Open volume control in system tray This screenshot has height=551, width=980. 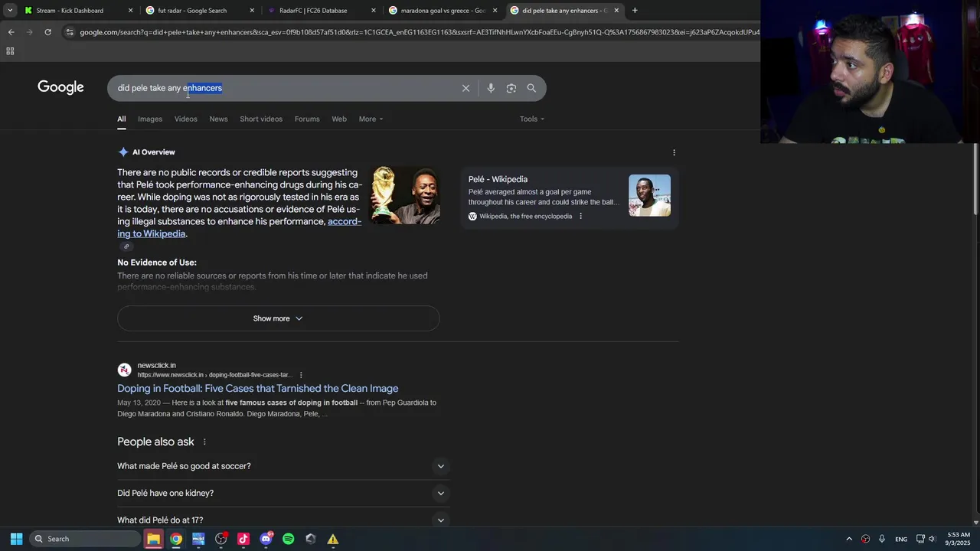tap(932, 539)
